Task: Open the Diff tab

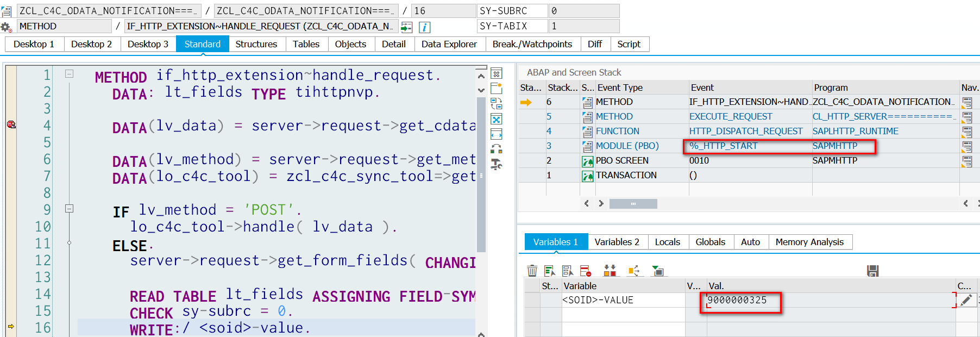Action: point(595,44)
